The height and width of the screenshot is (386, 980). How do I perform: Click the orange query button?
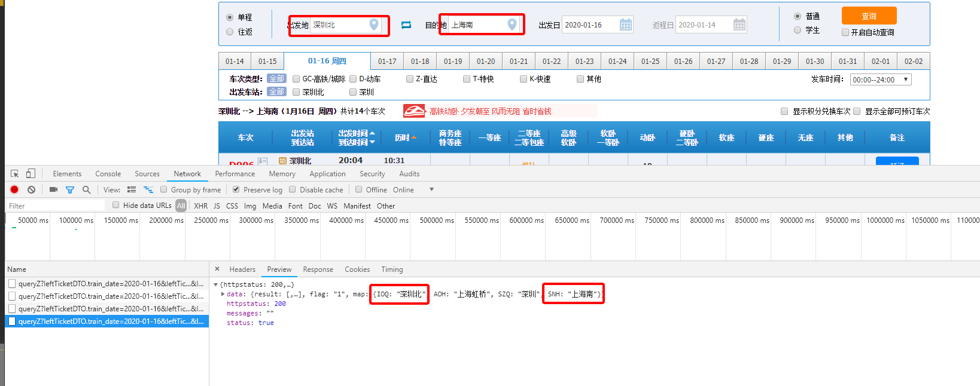click(869, 16)
